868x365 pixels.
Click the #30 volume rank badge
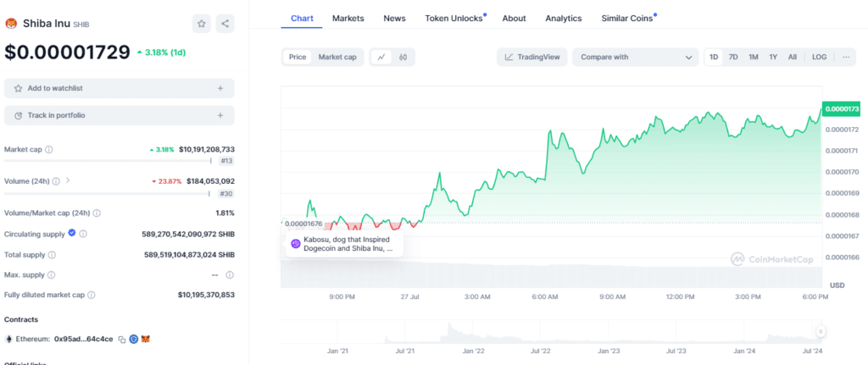(x=225, y=194)
